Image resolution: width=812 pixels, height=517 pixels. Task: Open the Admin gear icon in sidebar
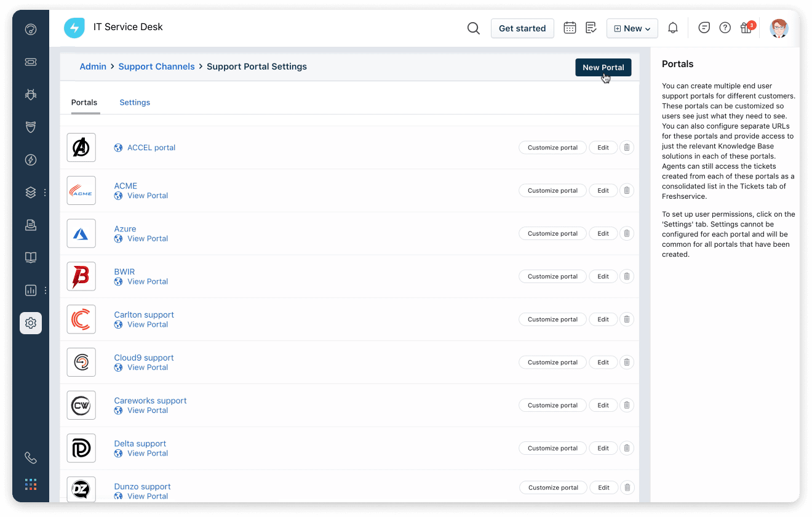31,323
